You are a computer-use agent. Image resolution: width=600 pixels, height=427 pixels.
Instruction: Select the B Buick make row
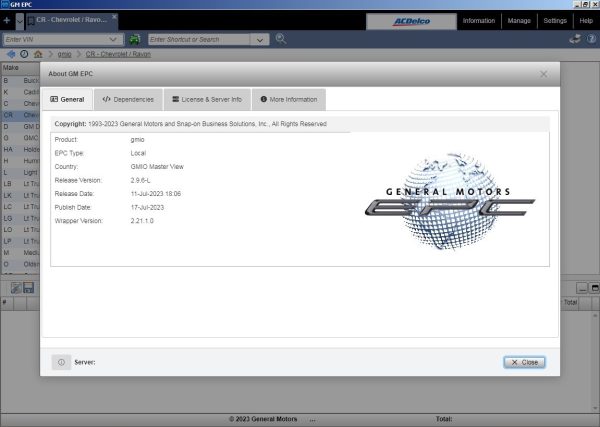coord(21,81)
